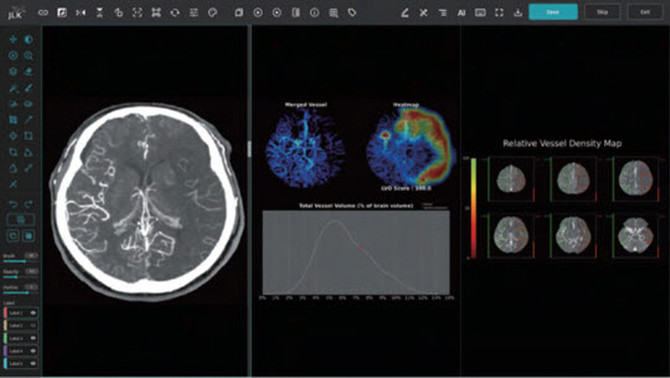The height and width of the screenshot is (378, 670).
Task: Click the Exit button
Action: coord(645,12)
